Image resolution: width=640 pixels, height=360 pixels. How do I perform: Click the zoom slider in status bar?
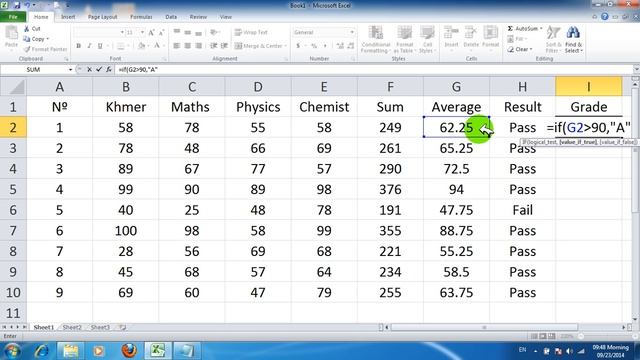click(x=581, y=336)
